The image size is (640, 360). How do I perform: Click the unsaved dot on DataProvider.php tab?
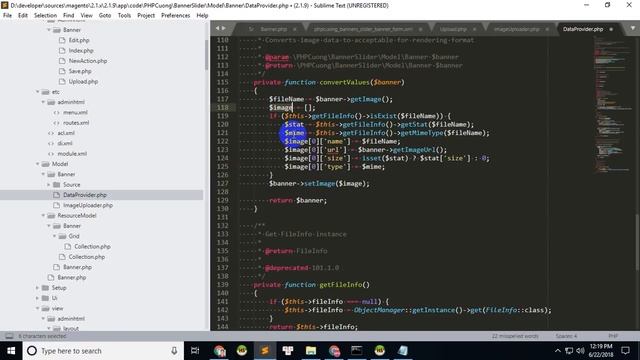[x=611, y=29]
